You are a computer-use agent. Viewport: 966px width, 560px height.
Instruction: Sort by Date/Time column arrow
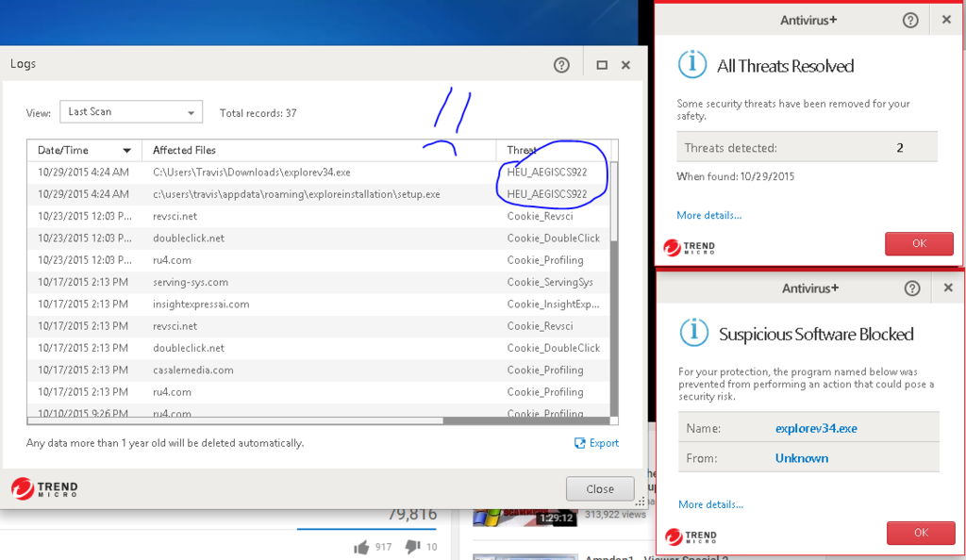[126, 151]
